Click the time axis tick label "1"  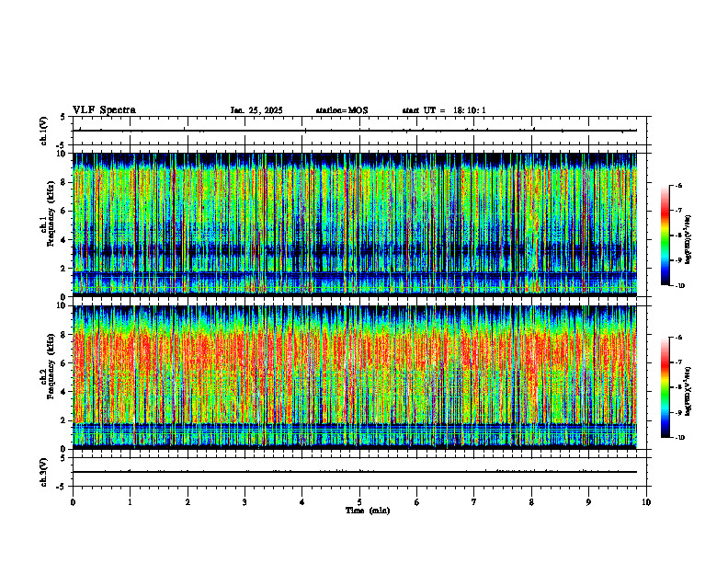pos(130,502)
